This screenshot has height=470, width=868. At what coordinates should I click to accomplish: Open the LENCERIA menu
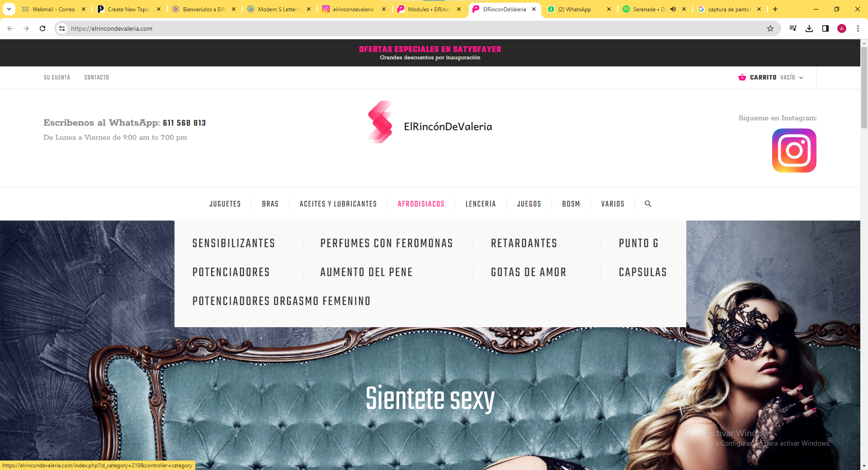click(481, 204)
